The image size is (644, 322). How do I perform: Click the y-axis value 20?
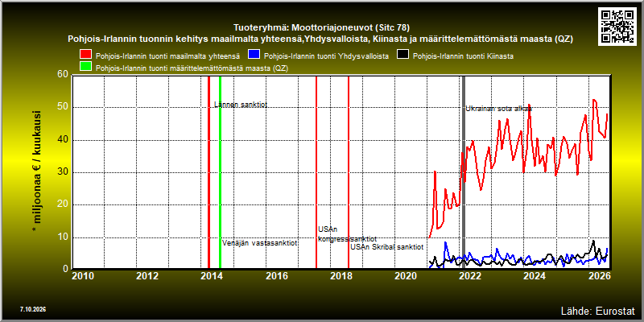pyautogui.click(x=63, y=205)
